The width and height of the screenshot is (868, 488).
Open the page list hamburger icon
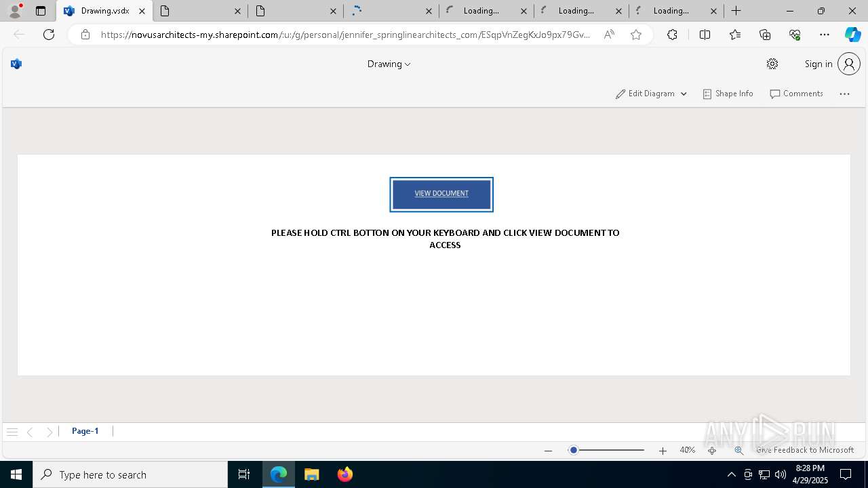pos(12,432)
